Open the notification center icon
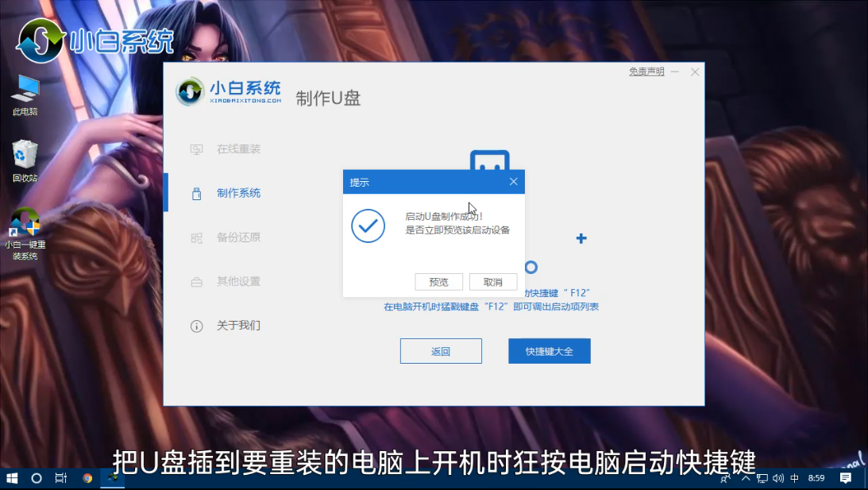Viewport: 868px width, 490px height. tap(845, 478)
